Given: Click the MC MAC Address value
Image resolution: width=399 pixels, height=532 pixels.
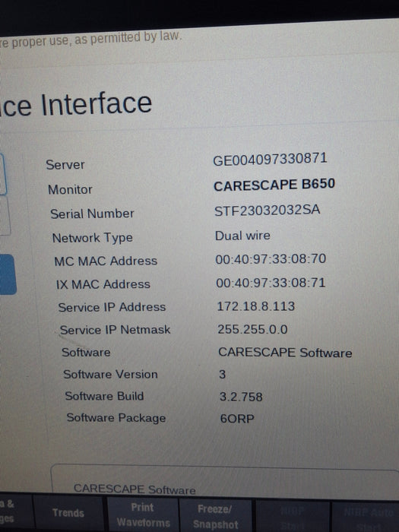Looking at the screenshot, I should point(271,259).
